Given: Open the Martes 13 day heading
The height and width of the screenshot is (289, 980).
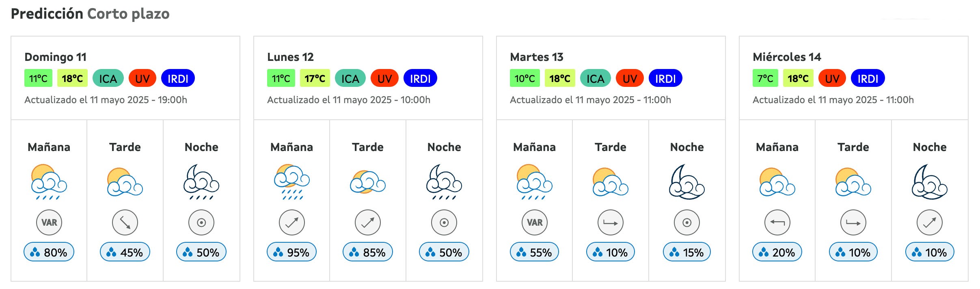Looking at the screenshot, I should coord(537,57).
